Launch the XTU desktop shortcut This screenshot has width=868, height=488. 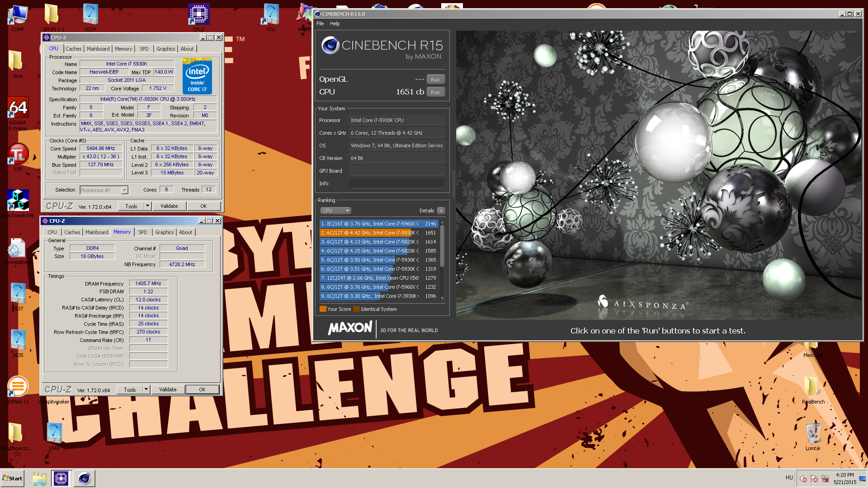pos(270,17)
